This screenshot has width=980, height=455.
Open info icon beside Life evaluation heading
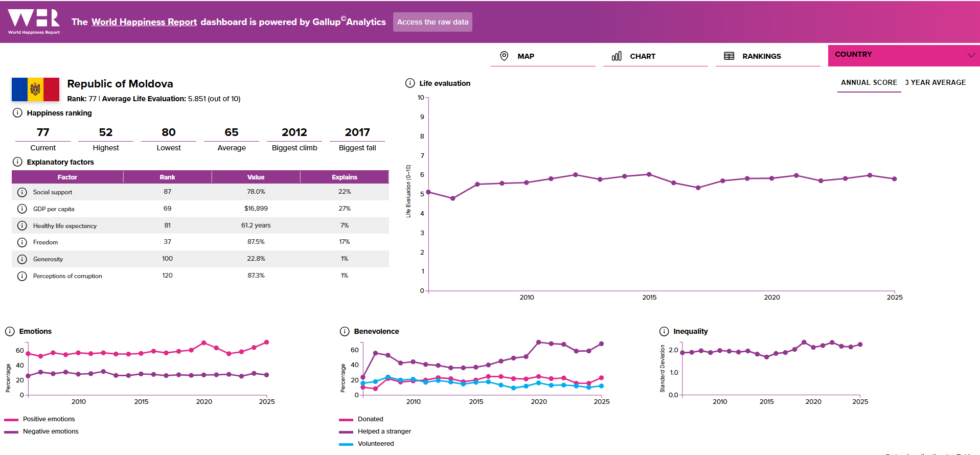pos(410,83)
